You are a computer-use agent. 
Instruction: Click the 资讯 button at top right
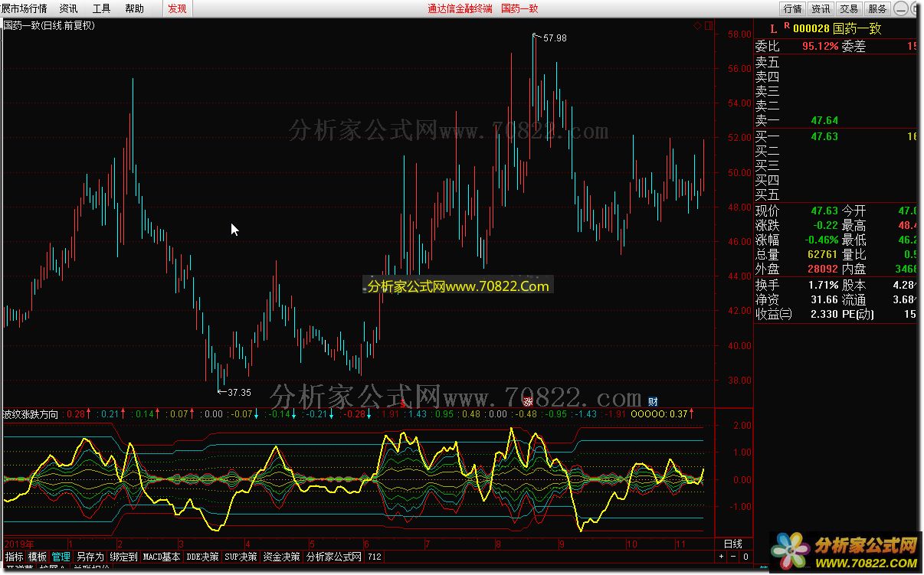tap(821, 8)
